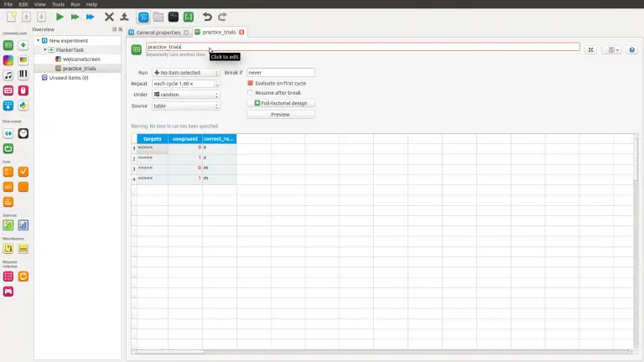Run the experiment fullscreen with green play
Viewport: 644px width, 362px height.
tap(60, 17)
